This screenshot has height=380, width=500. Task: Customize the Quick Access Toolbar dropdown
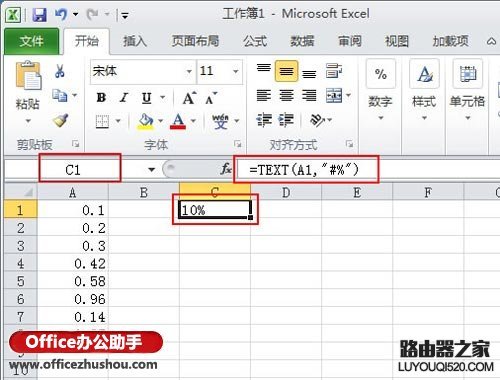[125, 15]
